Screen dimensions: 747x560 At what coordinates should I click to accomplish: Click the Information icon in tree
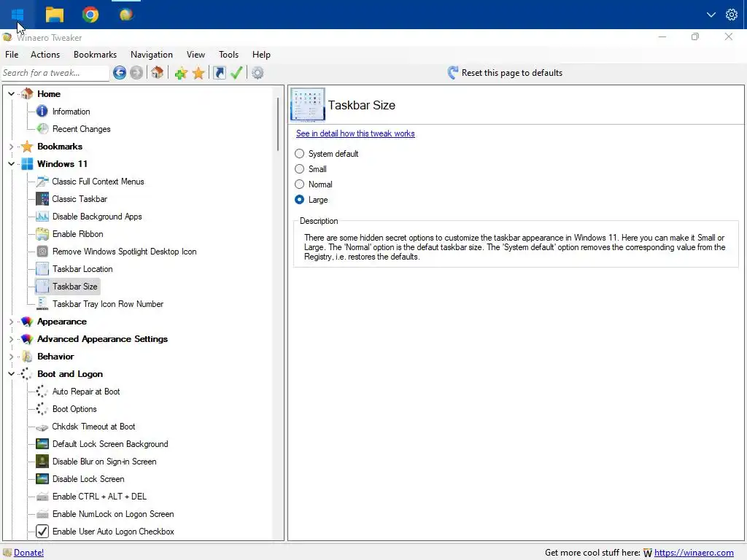pyautogui.click(x=42, y=111)
